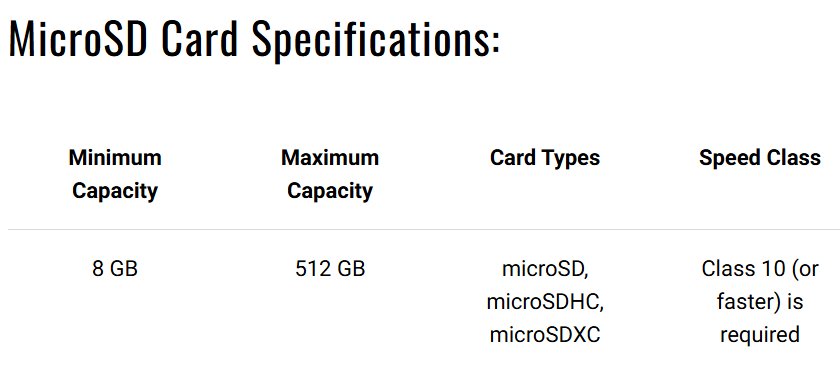This screenshot has width=840, height=368.
Task: Click the microSD, text in Card Types
Action: [x=545, y=269]
